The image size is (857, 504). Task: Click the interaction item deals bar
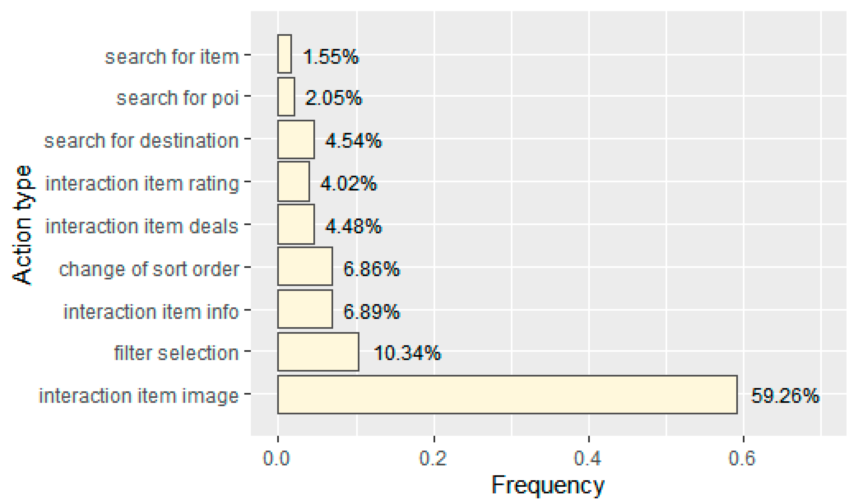296,224
